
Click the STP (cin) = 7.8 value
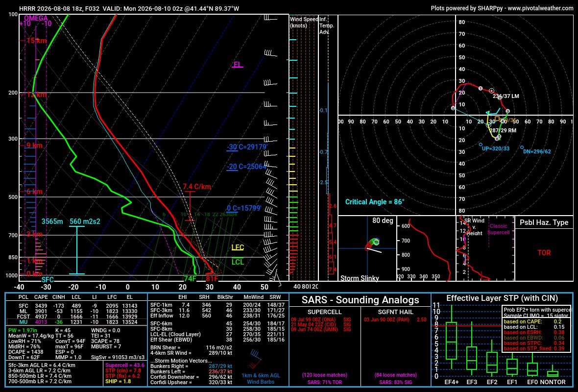(x=123, y=370)
